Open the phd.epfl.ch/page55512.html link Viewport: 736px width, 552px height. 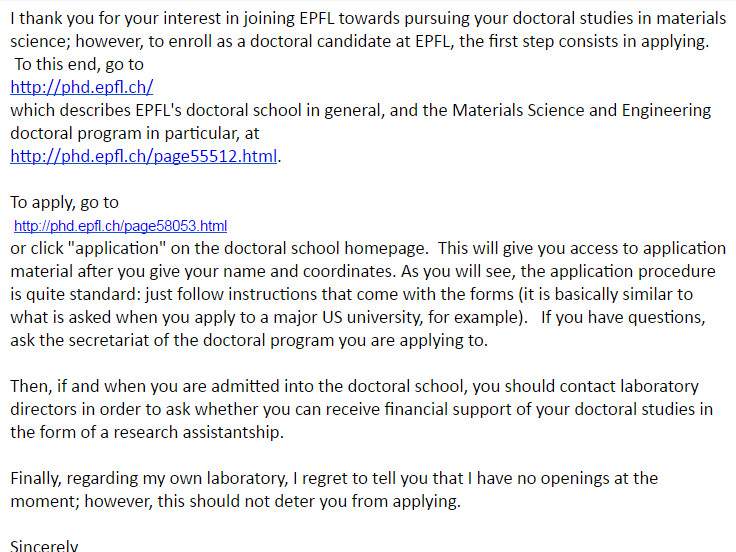point(143,156)
